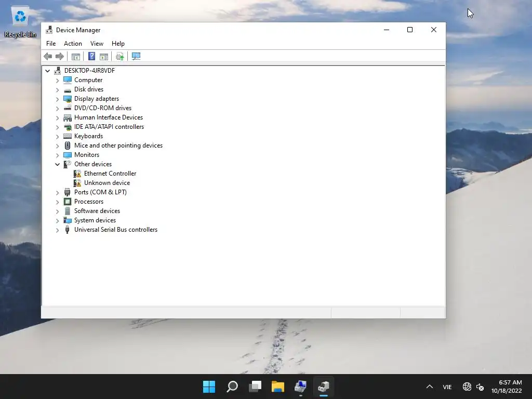Screen dimensions: 532x399
Task: Expand the Display adapters category
Action: point(57,99)
